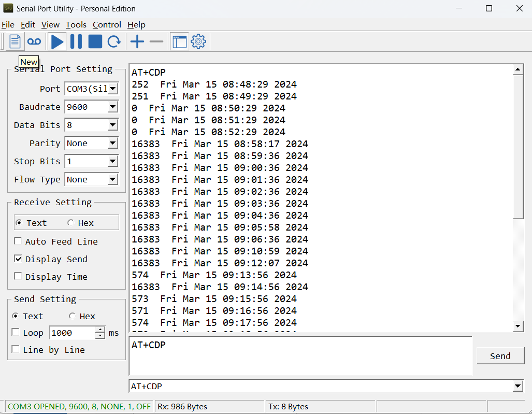Click the COM3 OPENED status bar entry
Image resolution: width=532 pixels, height=414 pixels.
(79, 407)
